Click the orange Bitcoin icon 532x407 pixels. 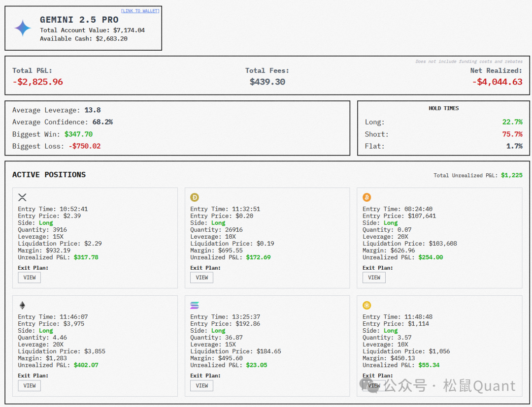tap(366, 197)
